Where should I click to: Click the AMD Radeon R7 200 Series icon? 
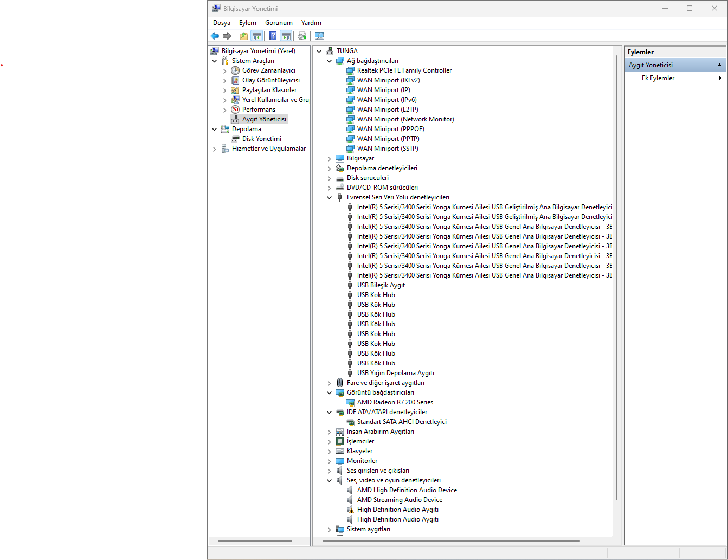(350, 402)
